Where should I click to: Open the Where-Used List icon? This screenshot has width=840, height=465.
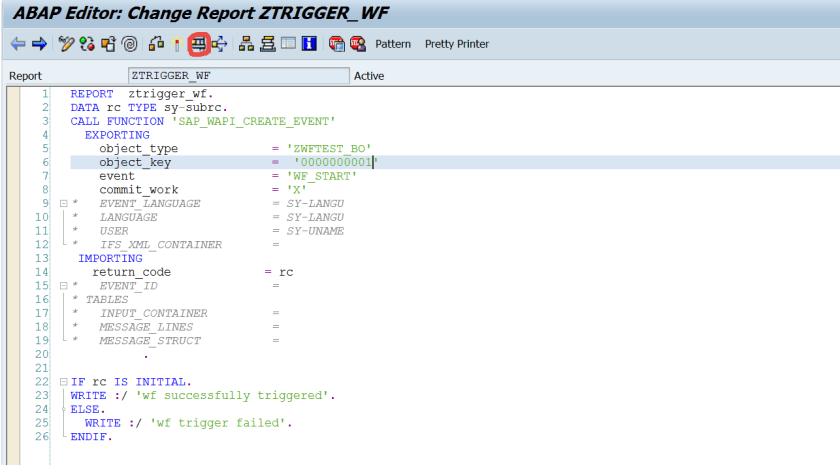click(x=219, y=44)
